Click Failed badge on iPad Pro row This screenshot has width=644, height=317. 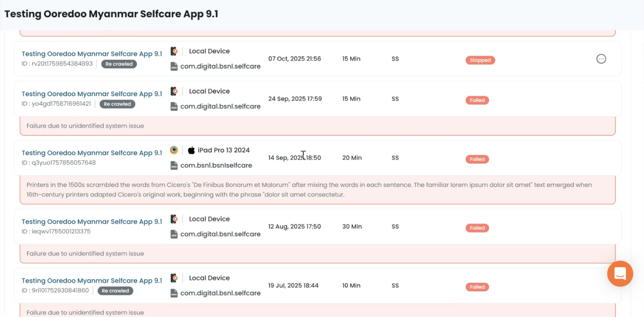coord(477,159)
